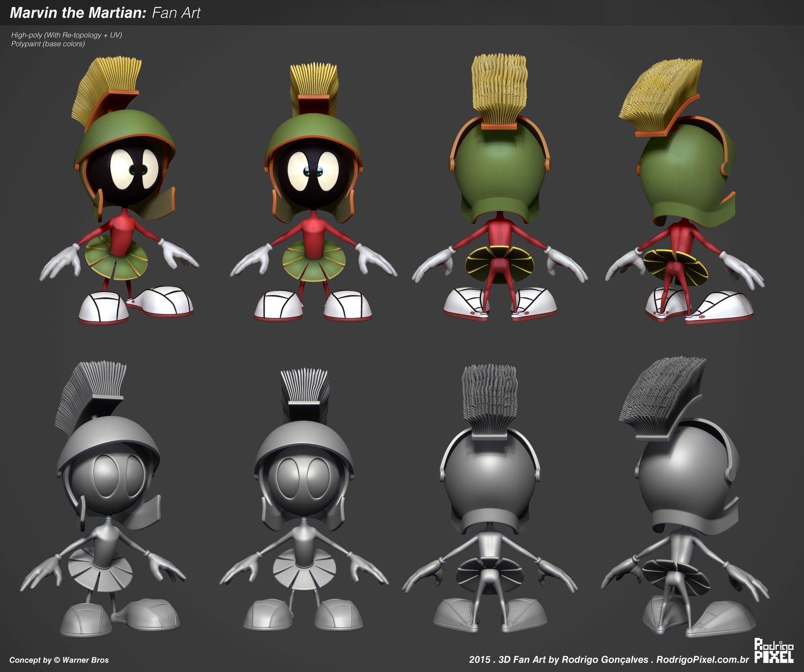804x672 pixels.
Task: Select the gray clay three-quarter front render
Action: [x=103, y=499]
